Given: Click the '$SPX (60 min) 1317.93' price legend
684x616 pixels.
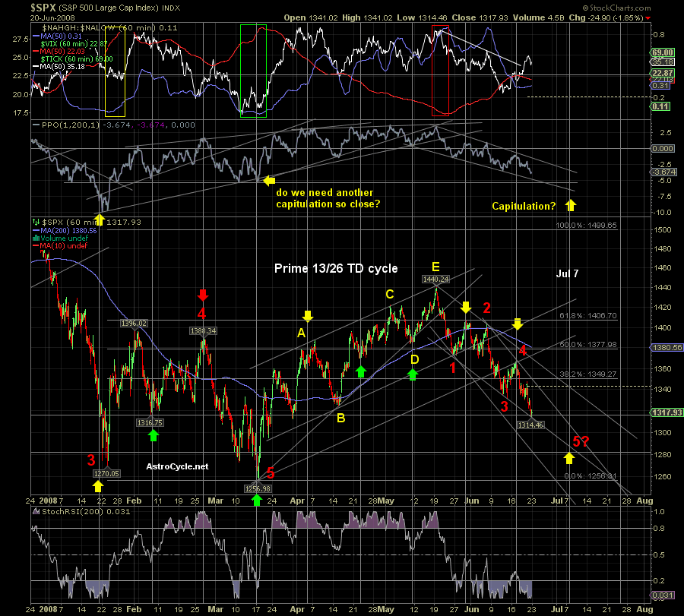Looking at the screenshot, I should click(x=87, y=223).
